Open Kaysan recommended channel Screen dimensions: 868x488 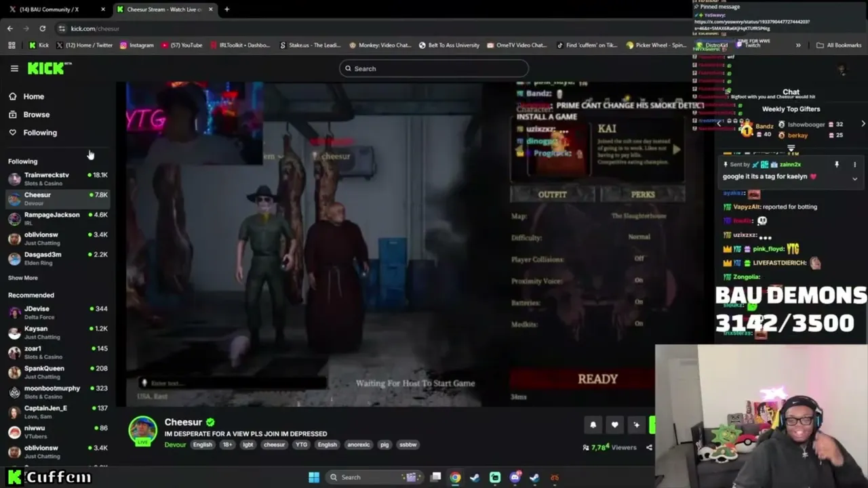pos(58,332)
